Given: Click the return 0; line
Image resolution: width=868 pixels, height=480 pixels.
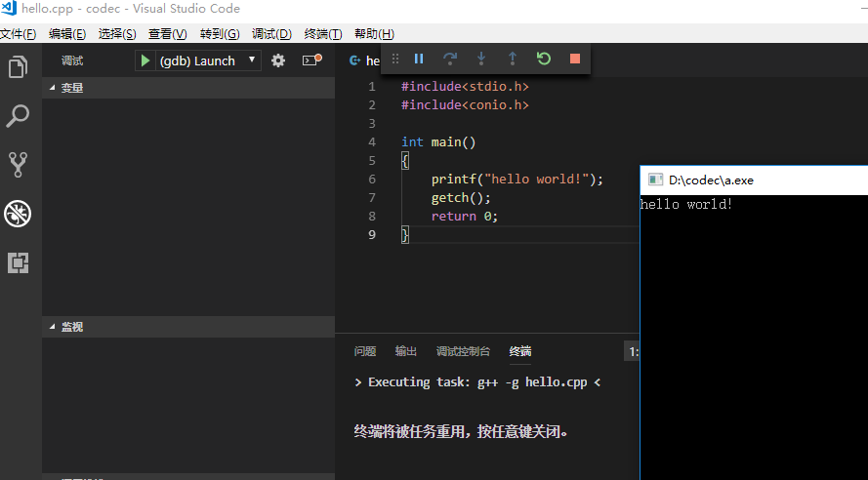Looking at the screenshot, I should (465, 217).
